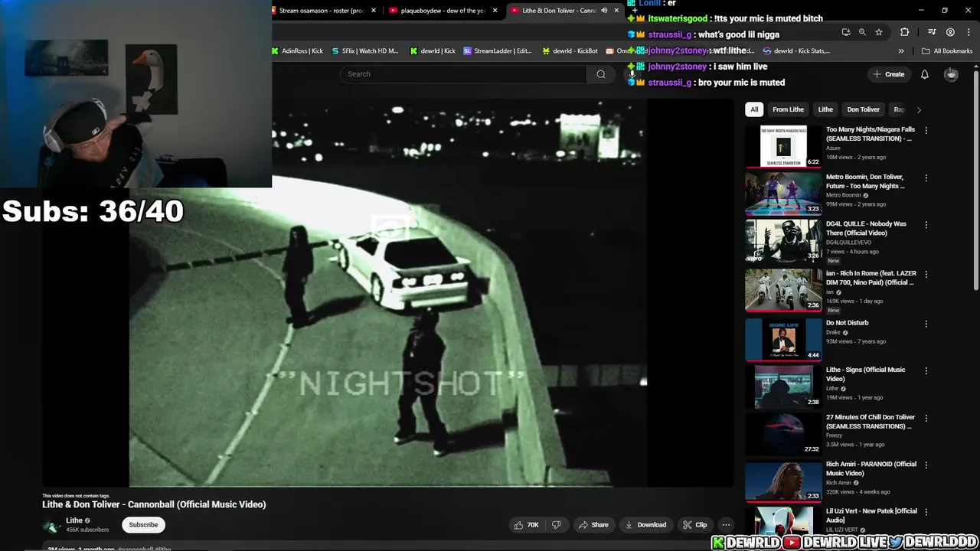This screenshot has height=551, width=980.
Task: Click the Lithe channel name link
Action: pos(74,520)
